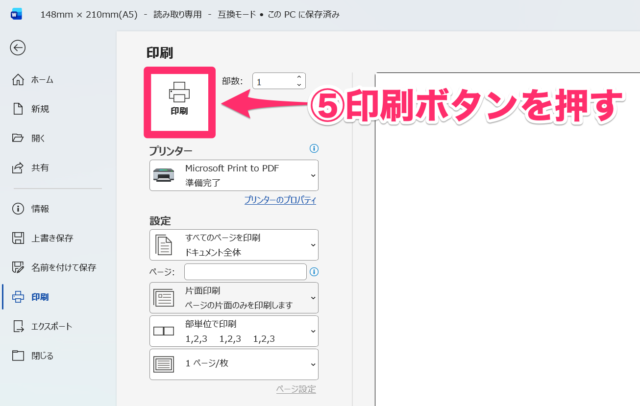This screenshot has width=640, height=406.
Task: Open the すべてのページを印刷 dropdown
Action: click(x=233, y=245)
